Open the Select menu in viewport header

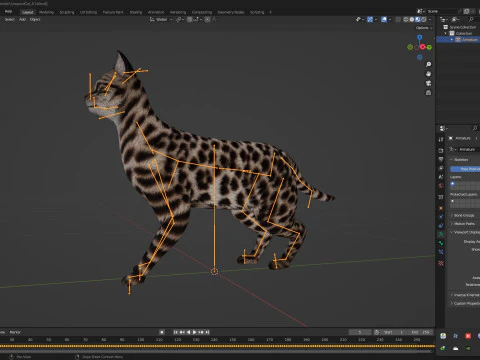[x=9, y=20]
